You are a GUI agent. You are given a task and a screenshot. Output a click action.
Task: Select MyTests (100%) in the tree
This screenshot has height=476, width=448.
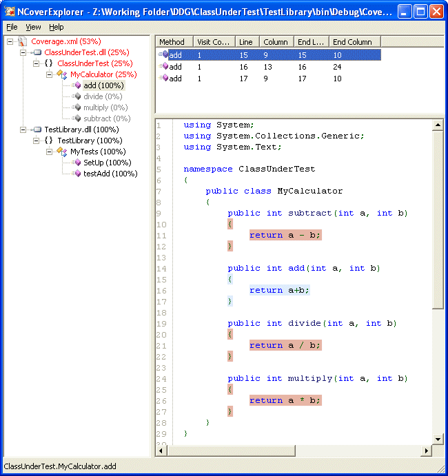[x=98, y=152]
